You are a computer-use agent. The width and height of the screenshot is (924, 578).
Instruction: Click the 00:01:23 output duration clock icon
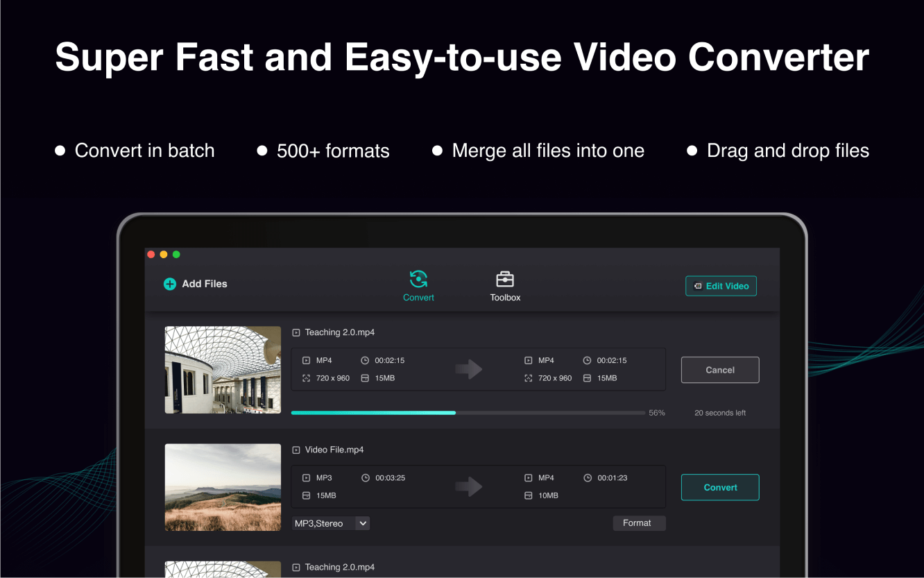(587, 477)
